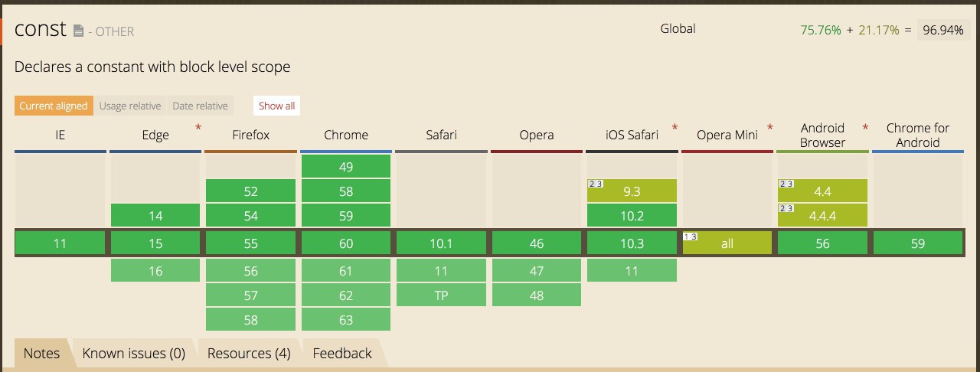Select the Notes tab

pyautogui.click(x=41, y=353)
